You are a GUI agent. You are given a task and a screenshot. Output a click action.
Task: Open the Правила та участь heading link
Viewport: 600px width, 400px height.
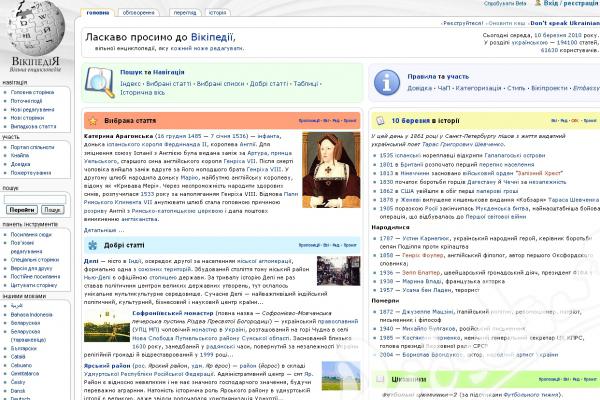438,77
